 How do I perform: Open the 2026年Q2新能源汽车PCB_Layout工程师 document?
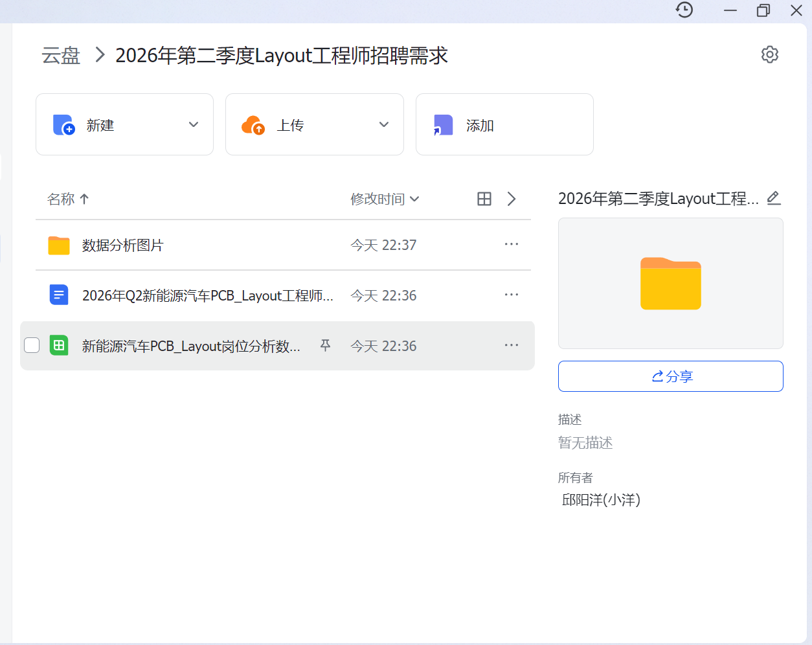click(208, 296)
